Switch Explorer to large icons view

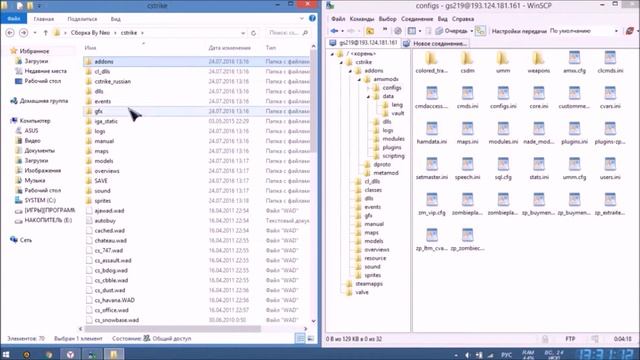(311, 338)
